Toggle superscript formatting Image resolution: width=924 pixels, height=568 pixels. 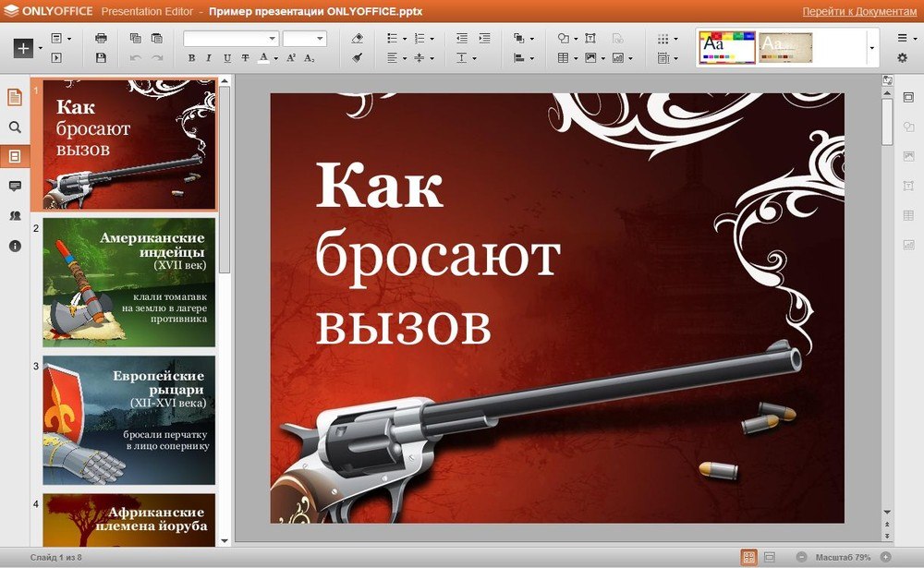(291, 58)
